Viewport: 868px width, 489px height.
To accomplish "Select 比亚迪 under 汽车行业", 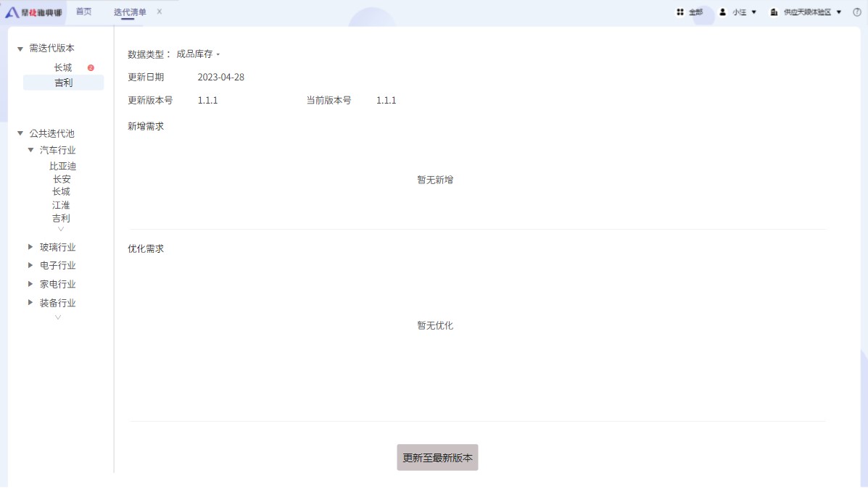I will coord(62,166).
